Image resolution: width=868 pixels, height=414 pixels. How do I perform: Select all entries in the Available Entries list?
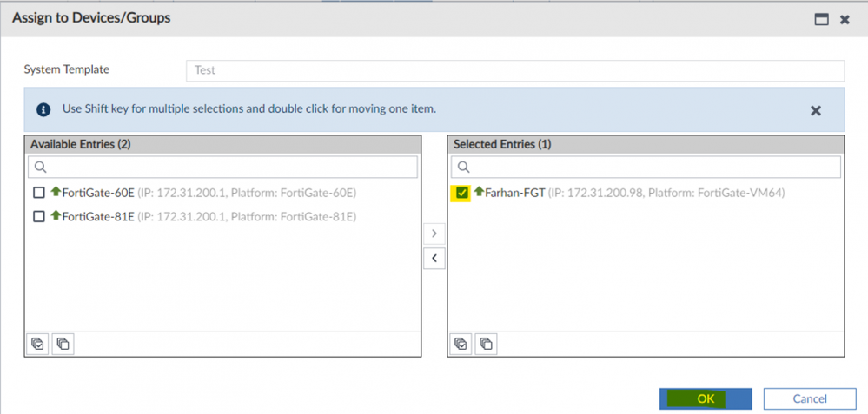pos(37,344)
